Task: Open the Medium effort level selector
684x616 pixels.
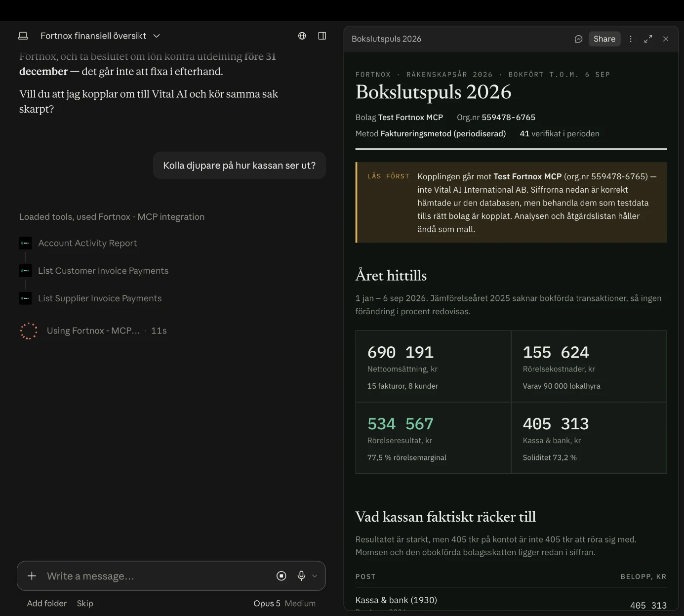Action: 300,603
